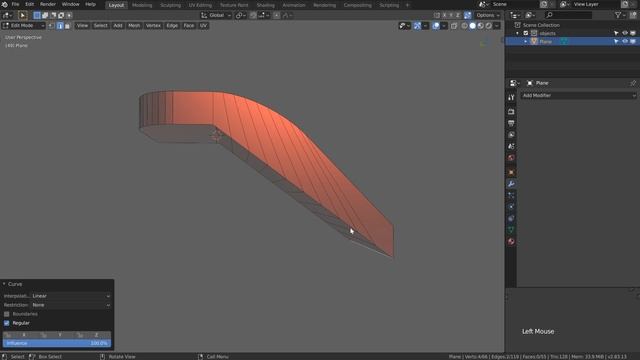Select material preview viewport shading

click(x=480, y=26)
